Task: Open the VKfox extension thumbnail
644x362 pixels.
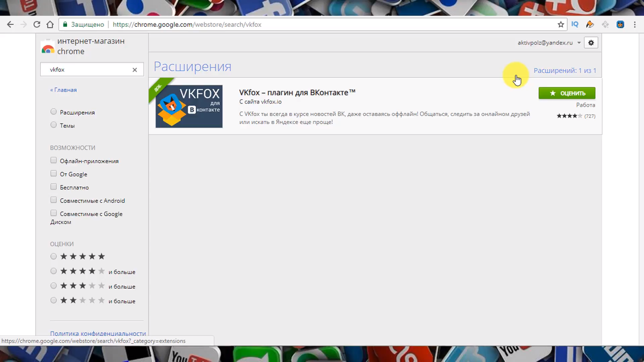Action: [189, 106]
